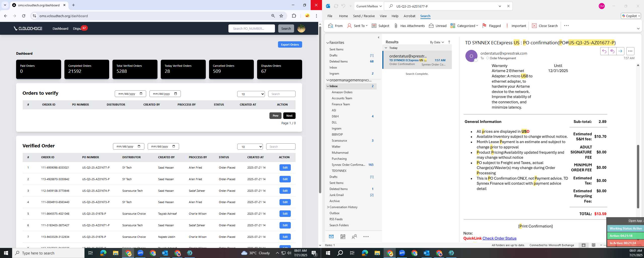644x258 pixels.
Task: Click Verified Order search field
Action: [x=281, y=147]
